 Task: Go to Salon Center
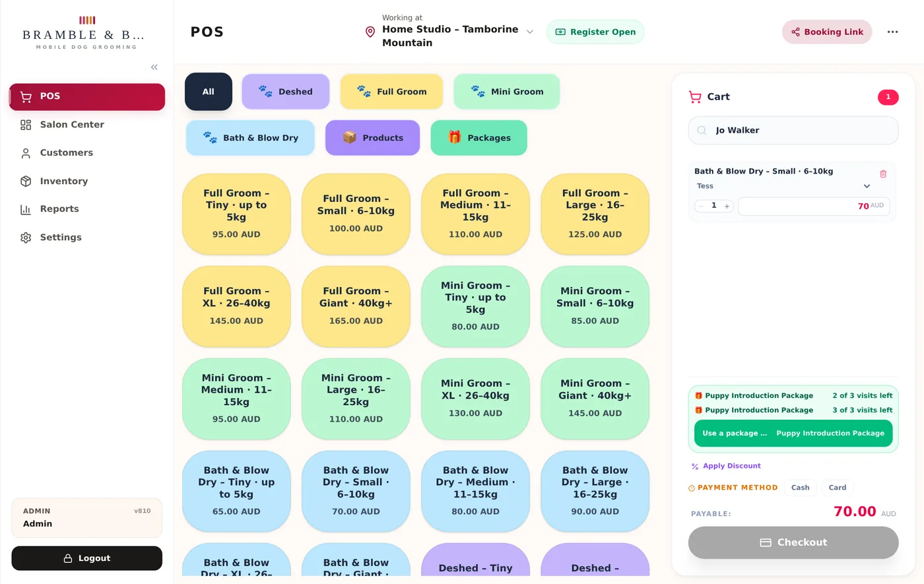(x=87, y=125)
